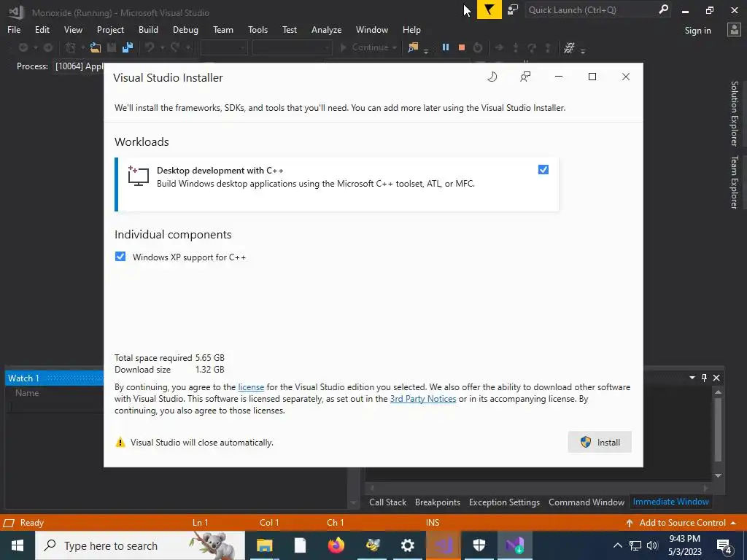The image size is (747, 560).
Task: Open the Help menu
Action: click(x=411, y=29)
